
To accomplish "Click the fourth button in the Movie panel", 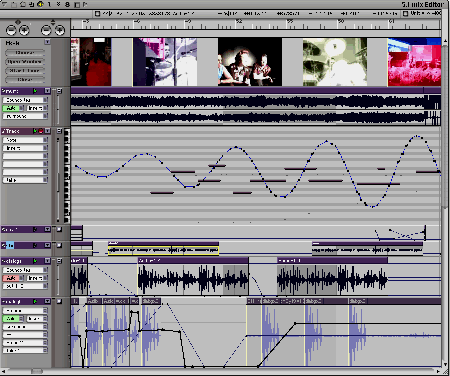I will [x=25, y=80].
